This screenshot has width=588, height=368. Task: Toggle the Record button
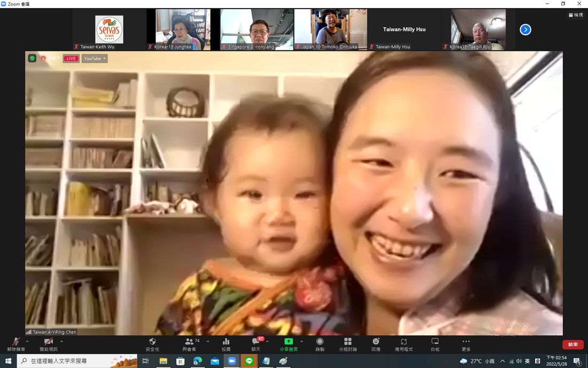tap(320, 343)
